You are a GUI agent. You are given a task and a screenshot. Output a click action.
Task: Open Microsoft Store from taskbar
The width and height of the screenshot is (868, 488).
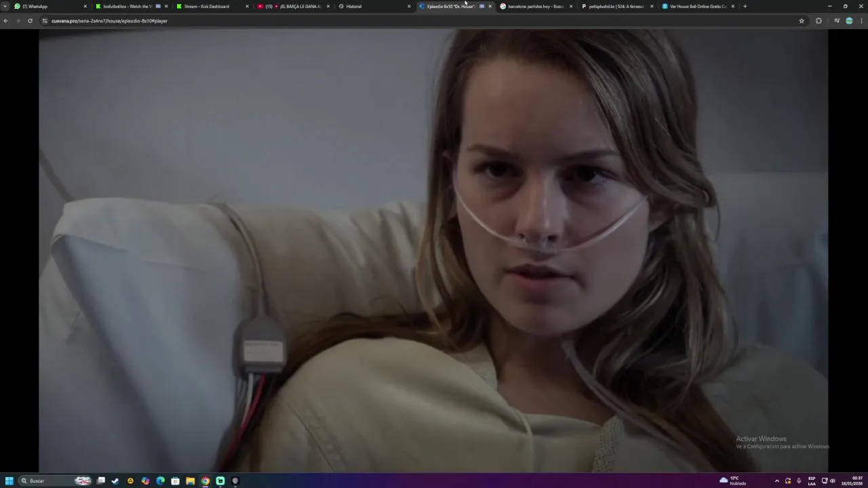tap(175, 481)
